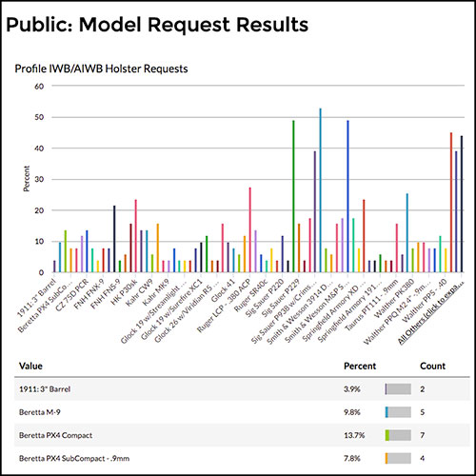
Task: Click the 60 y-axis tick label
Action: point(39,87)
